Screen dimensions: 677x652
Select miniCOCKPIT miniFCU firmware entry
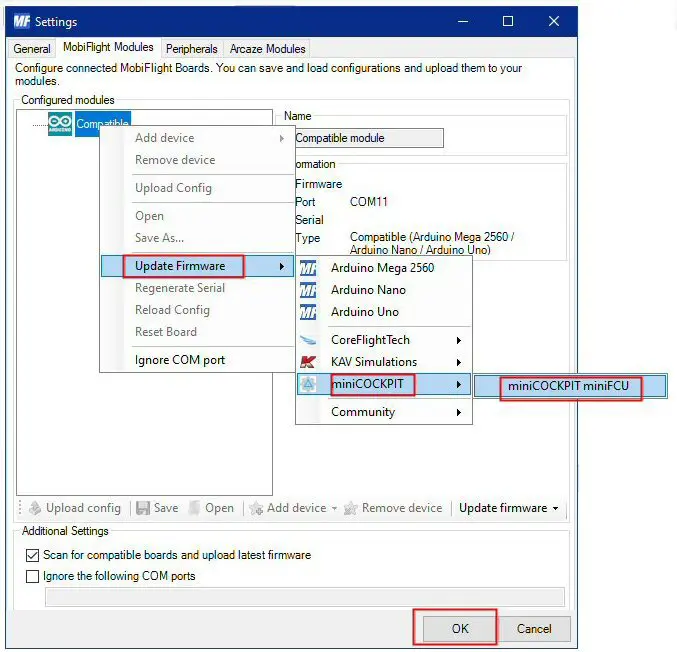pyautogui.click(x=570, y=386)
